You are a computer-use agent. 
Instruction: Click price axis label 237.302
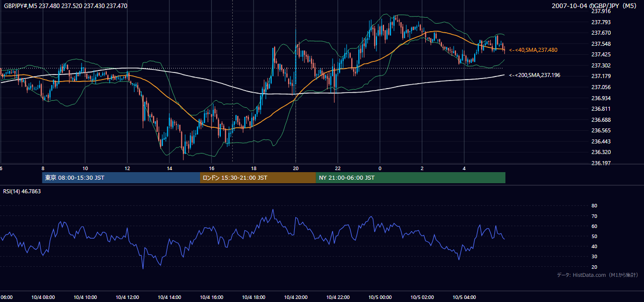[601, 65]
